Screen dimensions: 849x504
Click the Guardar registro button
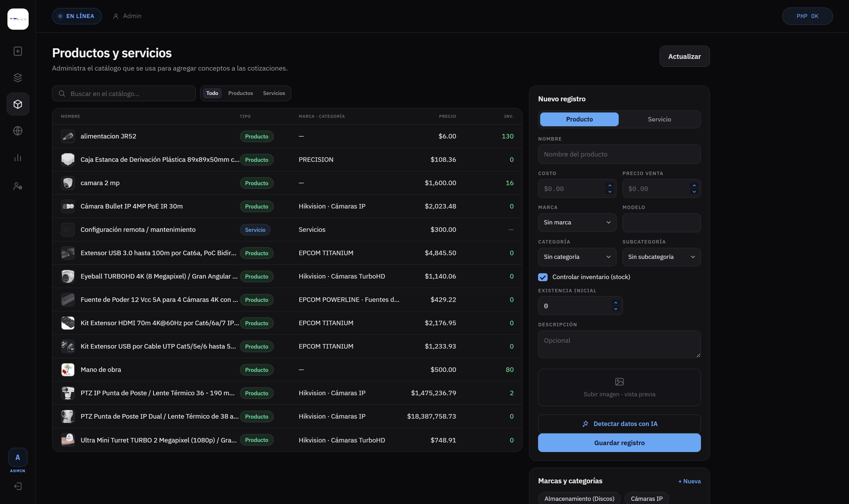point(619,443)
